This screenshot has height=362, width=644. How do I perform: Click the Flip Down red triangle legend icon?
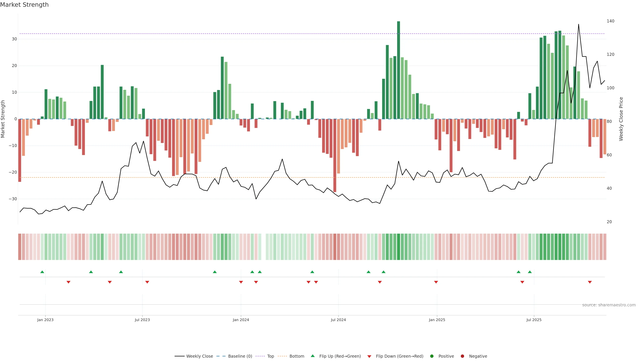coord(369,356)
